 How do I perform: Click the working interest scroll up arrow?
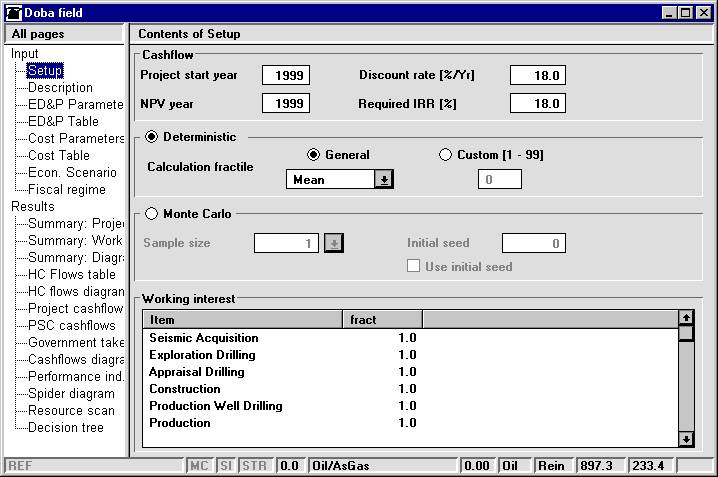pyautogui.click(x=685, y=317)
